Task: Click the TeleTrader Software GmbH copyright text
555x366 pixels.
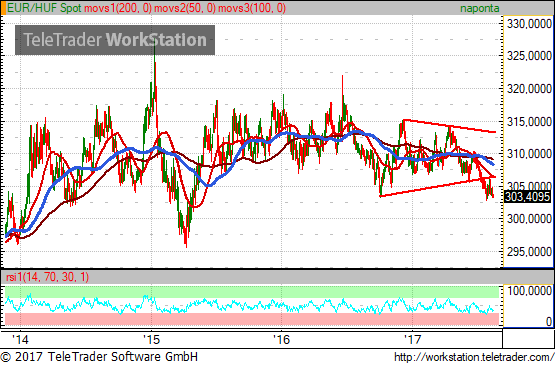Action: click(99, 356)
